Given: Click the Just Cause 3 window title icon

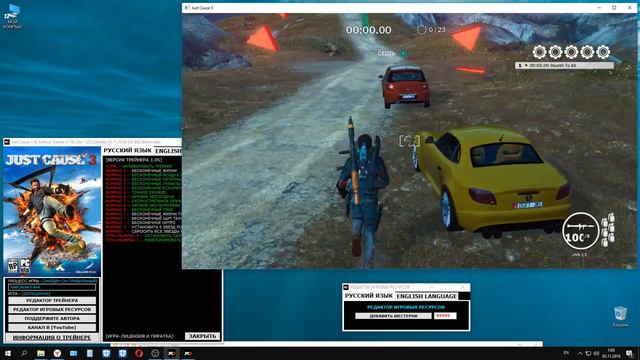Looking at the screenshot, I should (187, 8).
